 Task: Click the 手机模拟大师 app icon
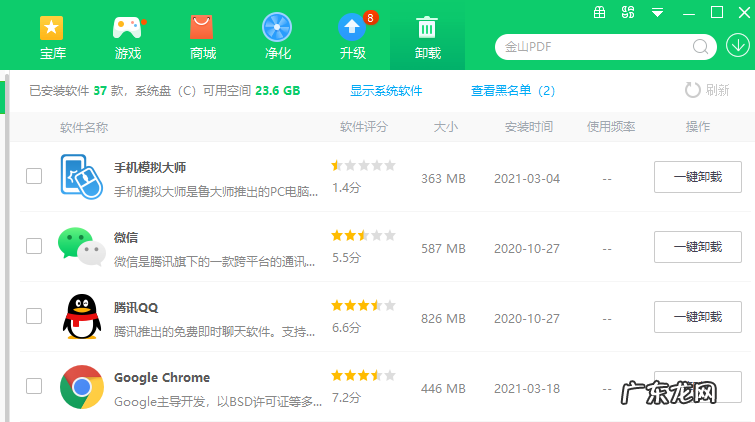81,176
